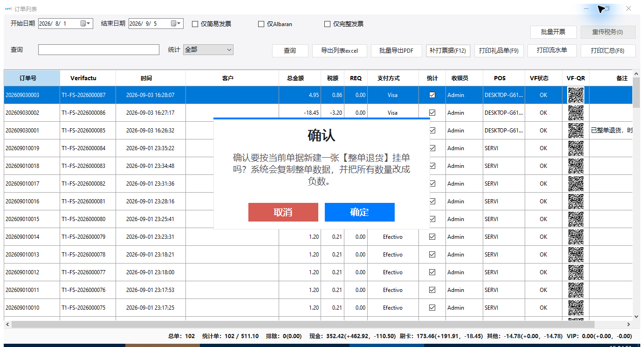Viewport: 644px width, 347px height.
Task: Click the QR code for order 202609030001
Action: tap(575, 131)
